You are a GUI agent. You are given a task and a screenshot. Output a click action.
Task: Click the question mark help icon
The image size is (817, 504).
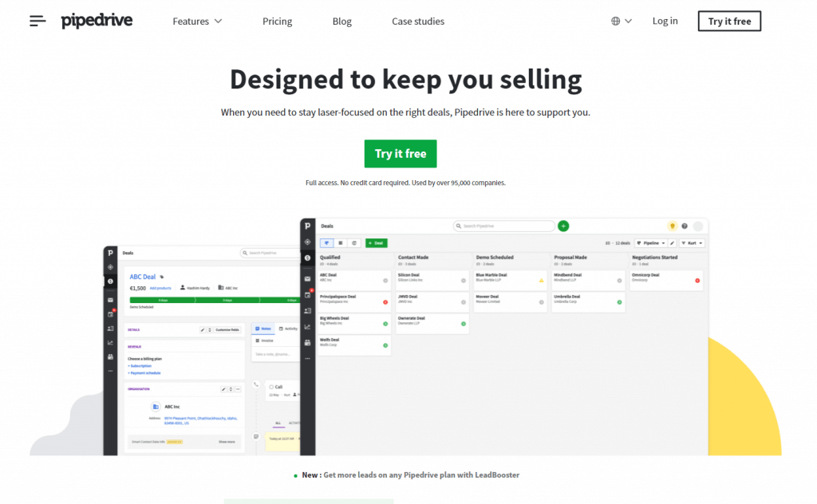point(684,226)
